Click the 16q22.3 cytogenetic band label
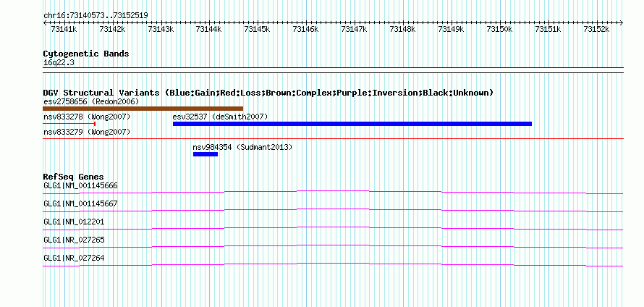Screen dimensions: 644x307 59,62
